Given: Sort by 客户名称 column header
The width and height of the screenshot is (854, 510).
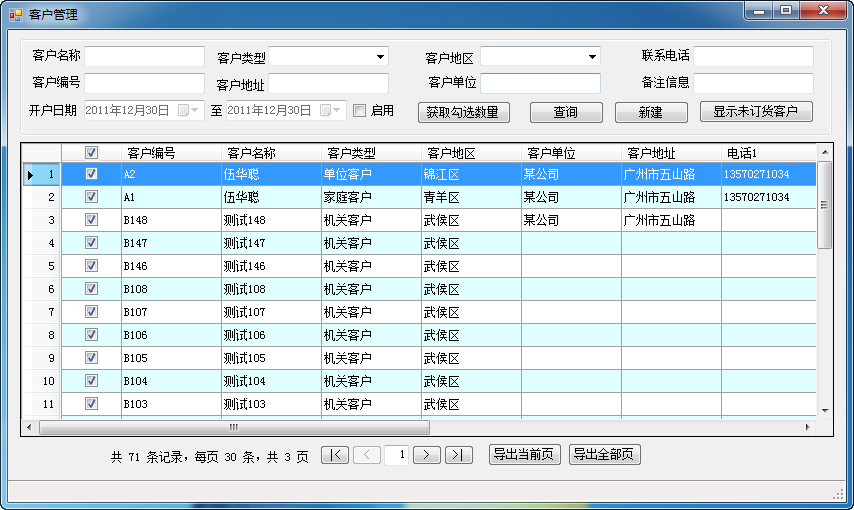Looking at the screenshot, I should click(271, 153).
